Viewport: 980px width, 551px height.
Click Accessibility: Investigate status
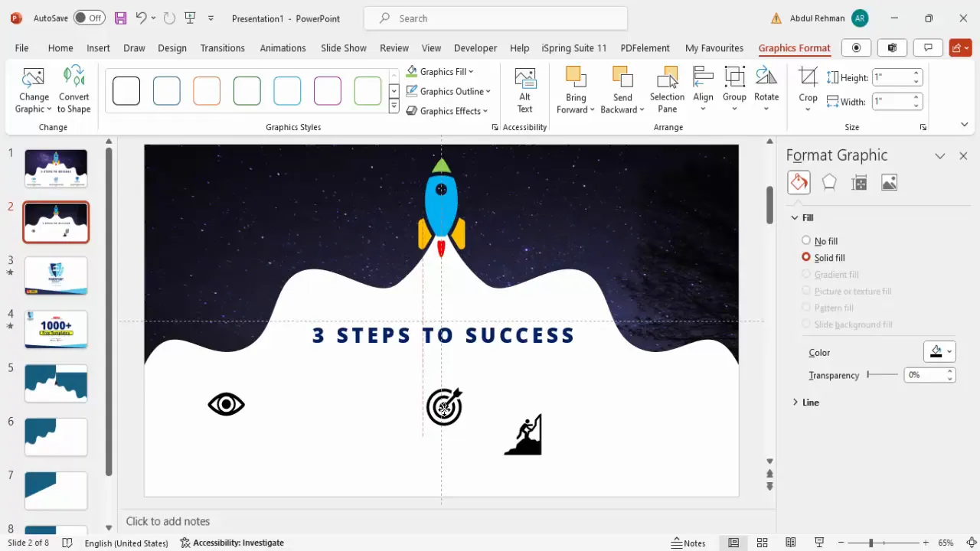232,543
